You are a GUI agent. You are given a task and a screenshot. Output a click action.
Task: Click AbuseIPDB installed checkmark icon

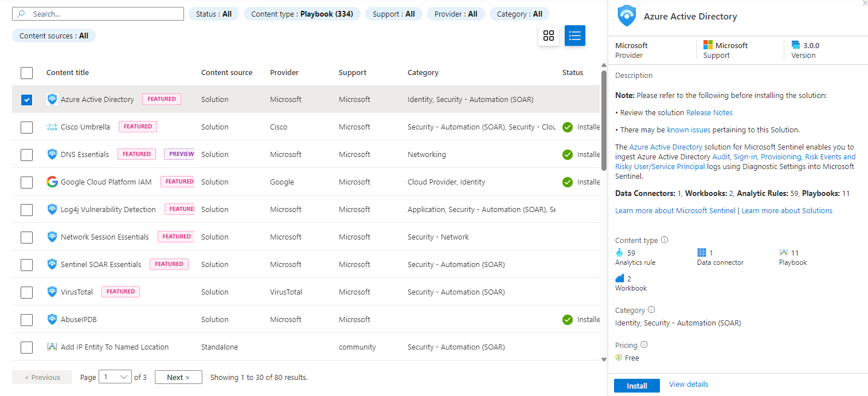pos(568,320)
